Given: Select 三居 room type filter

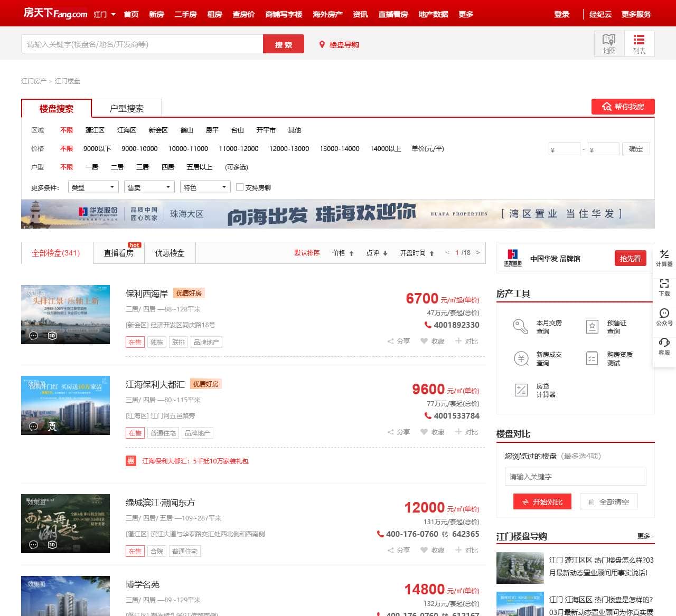Looking at the screenshot, I should tap(143, 167).
